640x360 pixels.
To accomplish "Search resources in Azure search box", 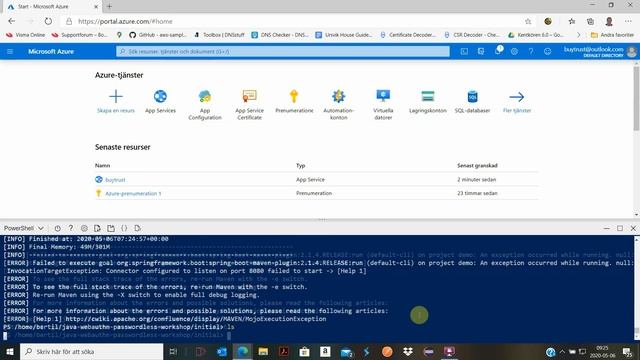I will pos(283,51).
